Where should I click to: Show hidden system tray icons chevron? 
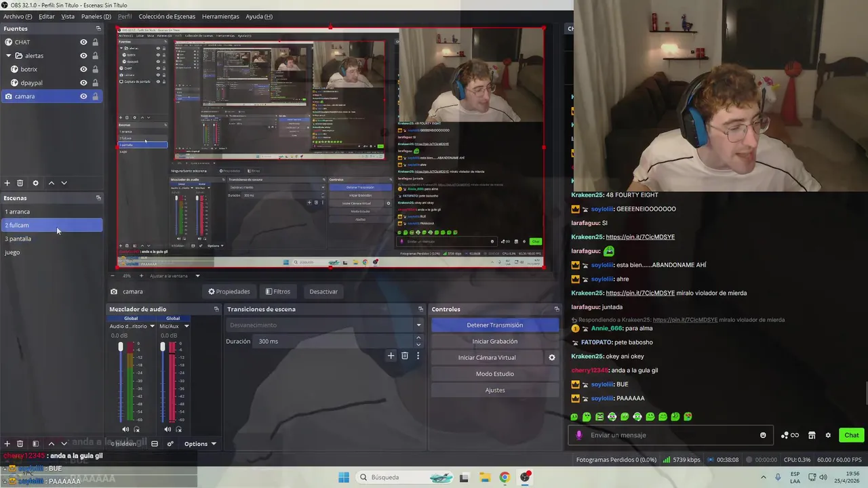click(x=763, y=477)
